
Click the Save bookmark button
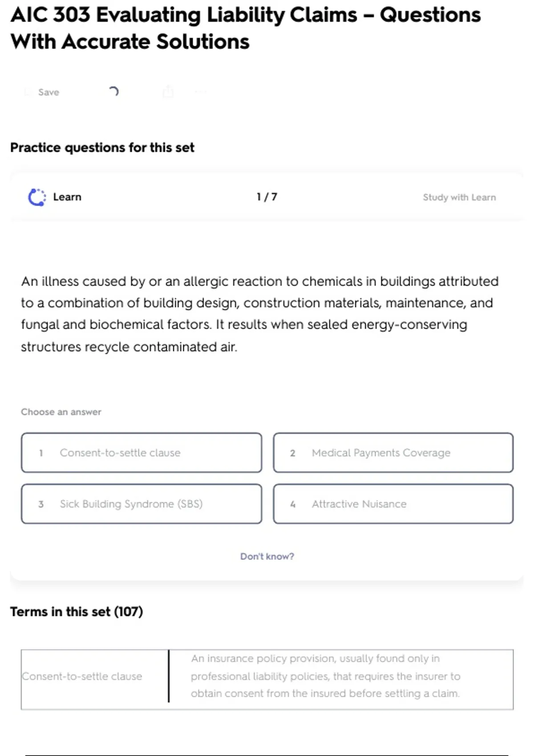point(43,92)
